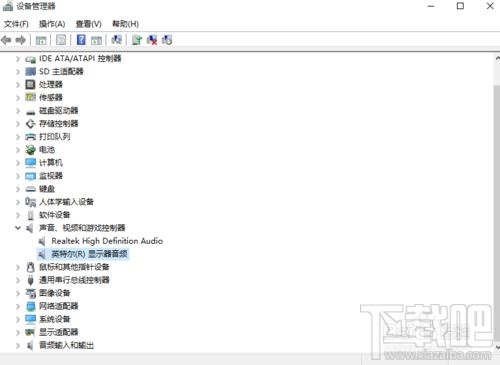Click the SD 主适配器 icon
500x365 pixels.
point(30,72)
